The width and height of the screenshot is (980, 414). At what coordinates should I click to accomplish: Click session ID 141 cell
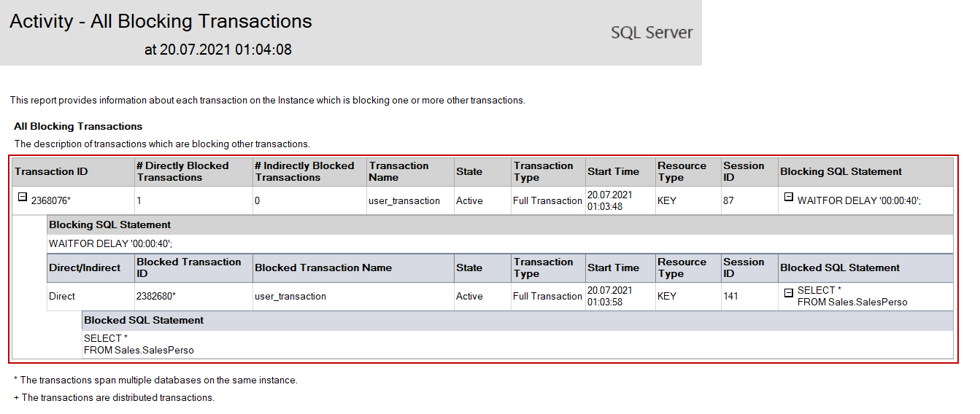(x=730, y=297)
